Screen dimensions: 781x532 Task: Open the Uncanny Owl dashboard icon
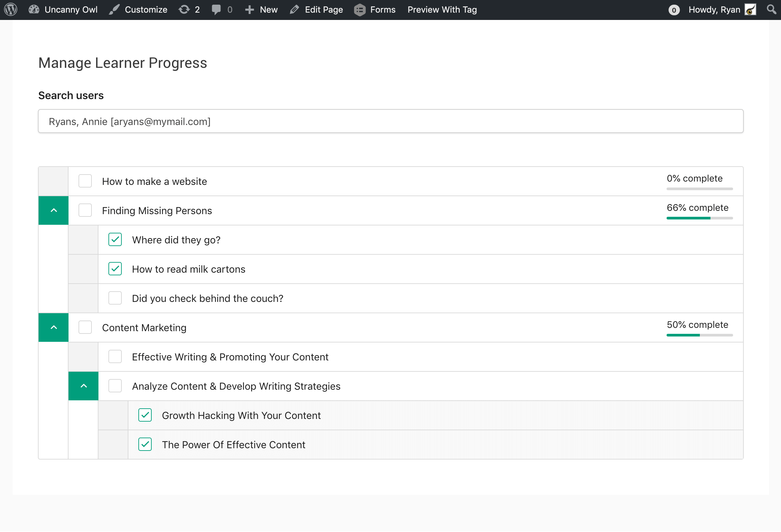point(34,9)
